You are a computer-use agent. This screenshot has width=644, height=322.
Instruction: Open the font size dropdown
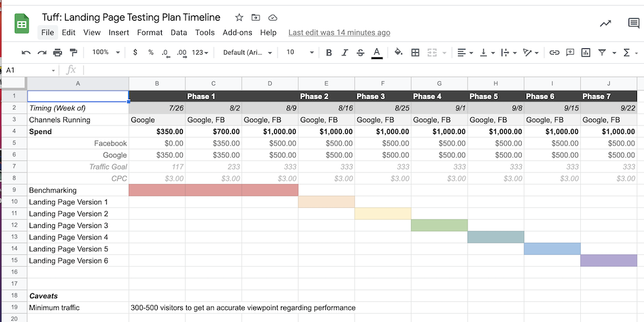300,53
